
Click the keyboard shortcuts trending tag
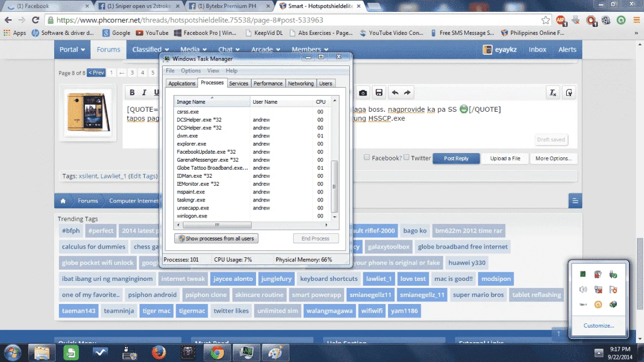coord(329,279)
